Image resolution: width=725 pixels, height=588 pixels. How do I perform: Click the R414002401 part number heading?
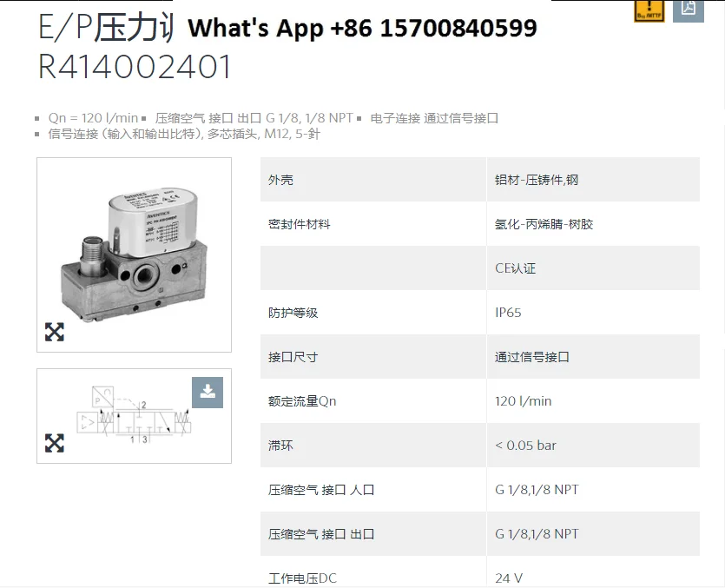[x=135, y=67]
